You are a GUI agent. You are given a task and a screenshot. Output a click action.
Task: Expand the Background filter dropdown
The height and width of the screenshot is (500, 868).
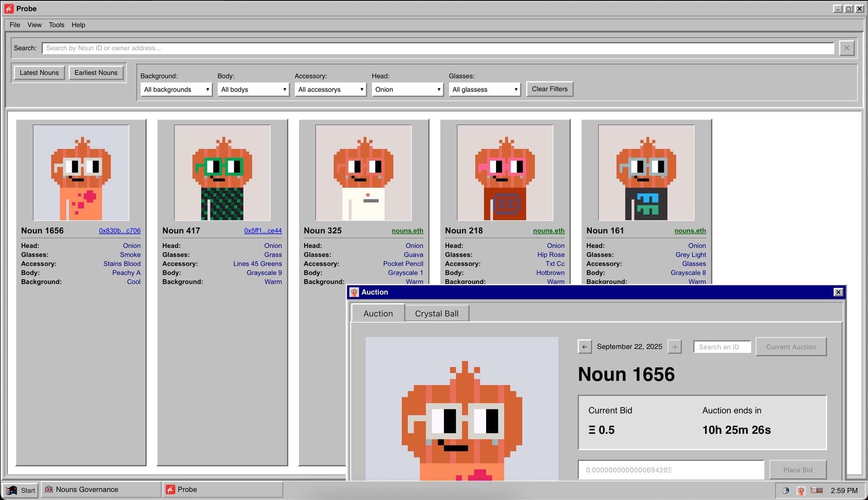pos(176,89)
